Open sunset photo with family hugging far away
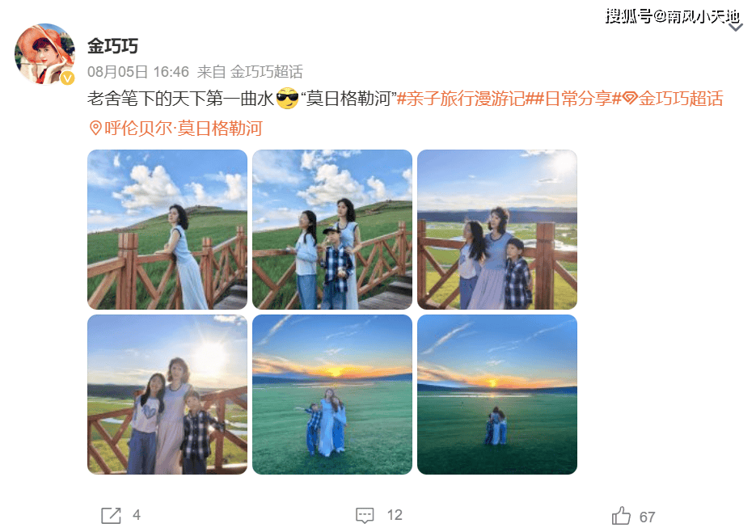The image size is (756, 532). coord(497,395)
